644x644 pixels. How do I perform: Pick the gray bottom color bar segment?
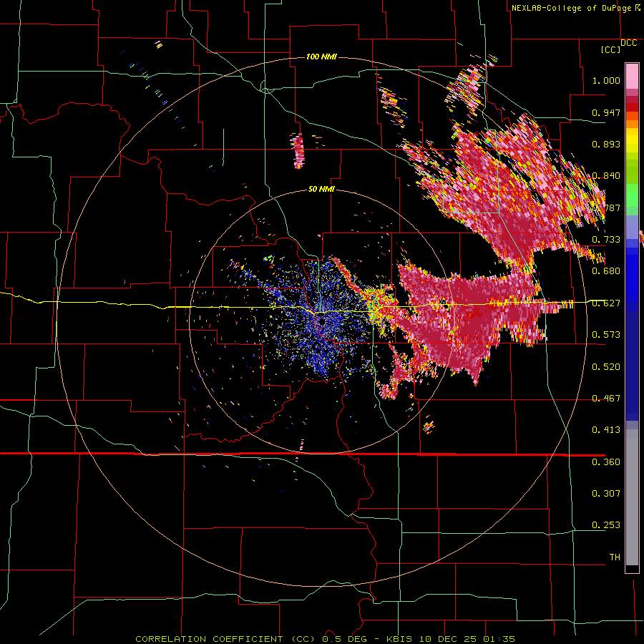click(632, 497)
